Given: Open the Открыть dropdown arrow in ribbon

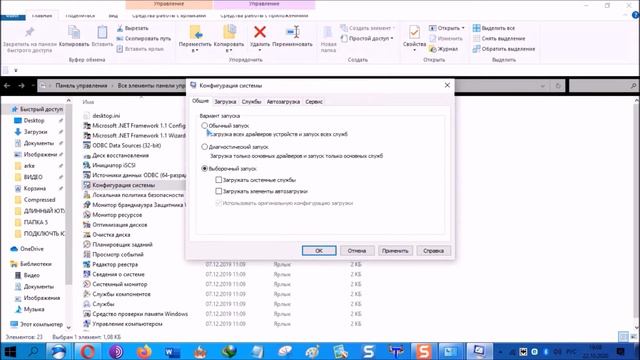Looking at the screenshot, I should [463, 28].
